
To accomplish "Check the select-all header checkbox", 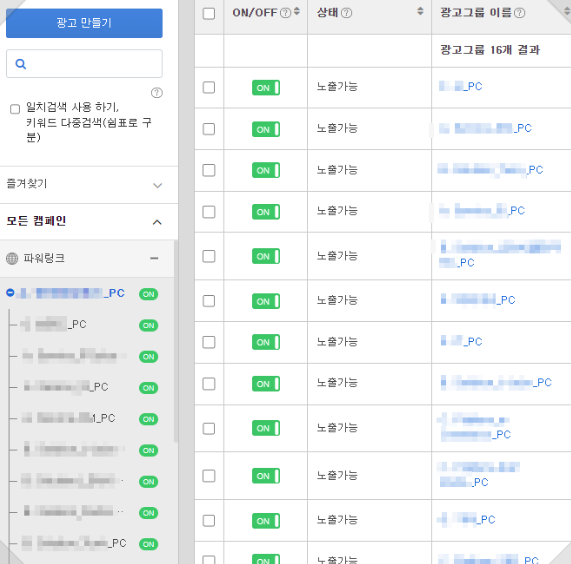I will (209, 14).
